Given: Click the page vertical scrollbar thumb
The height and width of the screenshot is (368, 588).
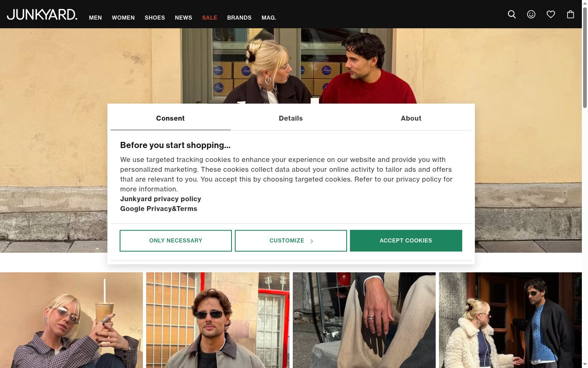Looking at the screenshot, I should coord(585,57).
